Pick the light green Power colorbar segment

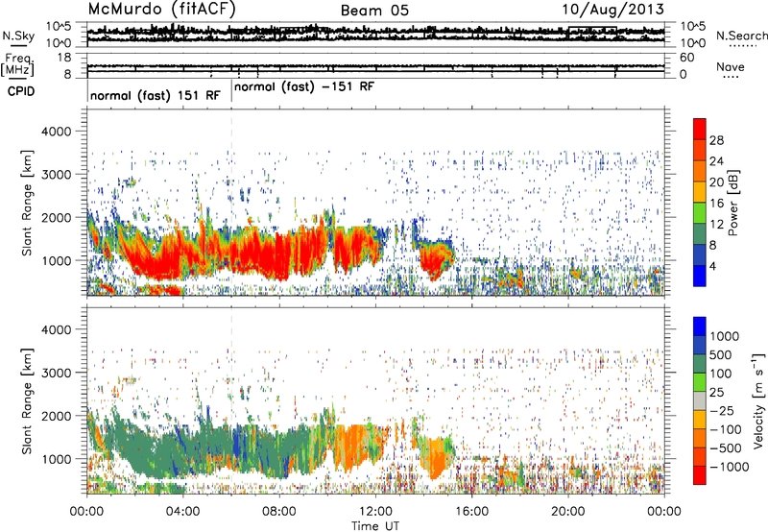(x=700, y=213)
